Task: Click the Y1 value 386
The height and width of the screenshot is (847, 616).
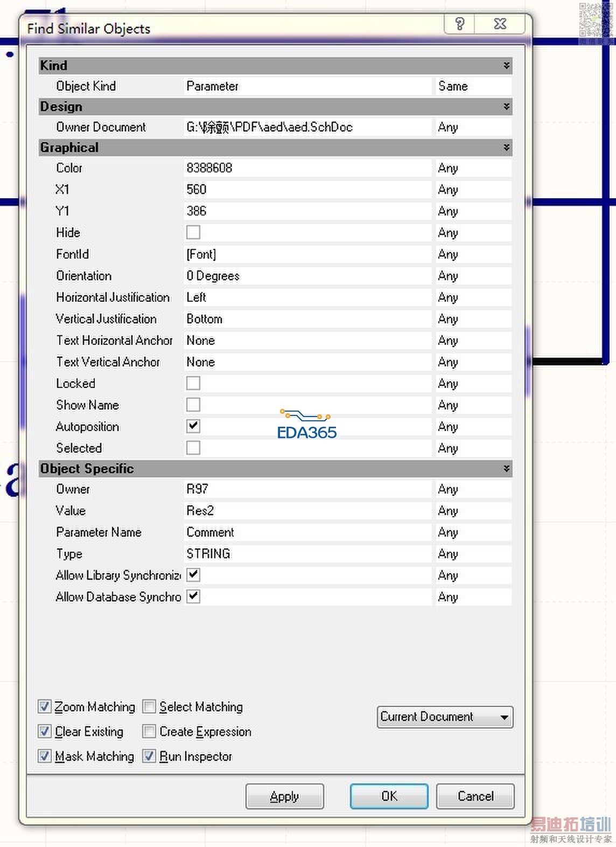Action: pos(307,211)
